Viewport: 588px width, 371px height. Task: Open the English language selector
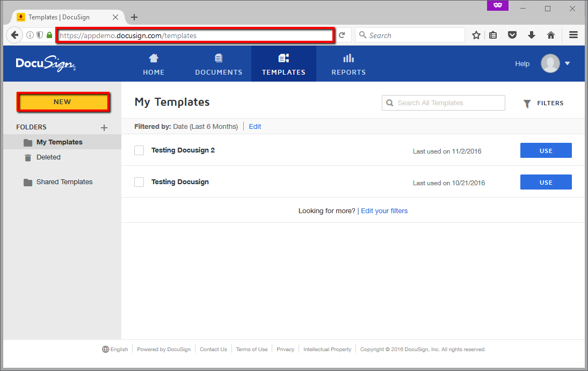tap(115, 350)
